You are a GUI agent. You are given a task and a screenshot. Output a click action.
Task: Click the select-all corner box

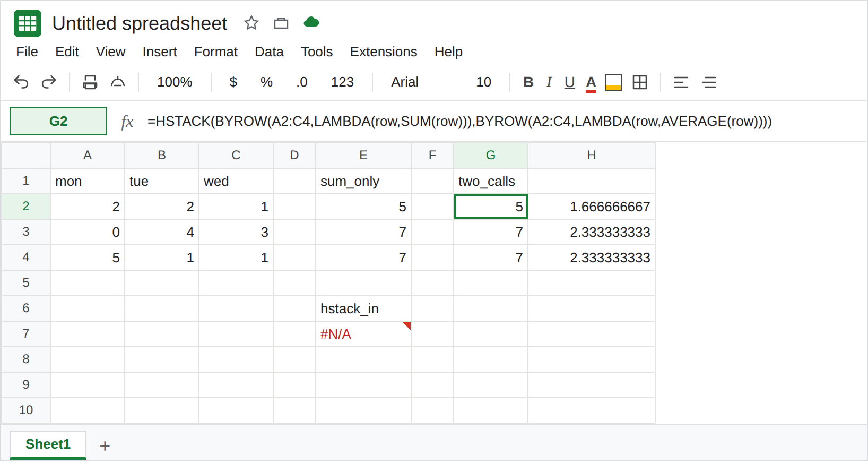(x=26, y=155)
